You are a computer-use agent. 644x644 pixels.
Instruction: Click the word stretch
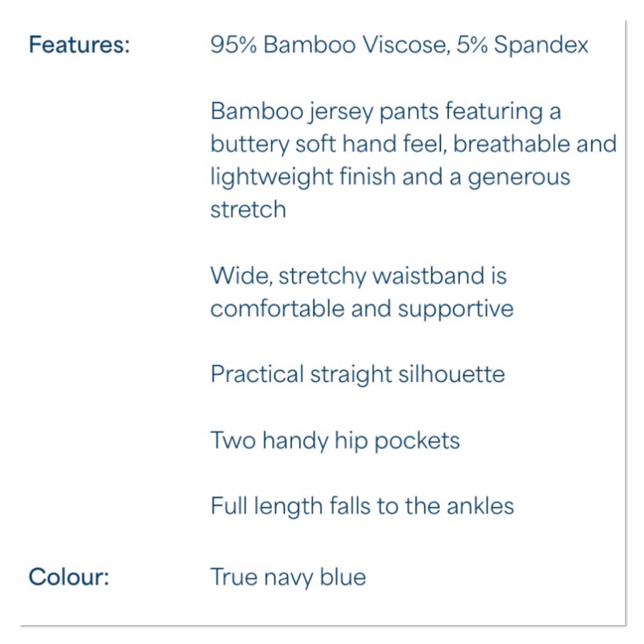248,209
